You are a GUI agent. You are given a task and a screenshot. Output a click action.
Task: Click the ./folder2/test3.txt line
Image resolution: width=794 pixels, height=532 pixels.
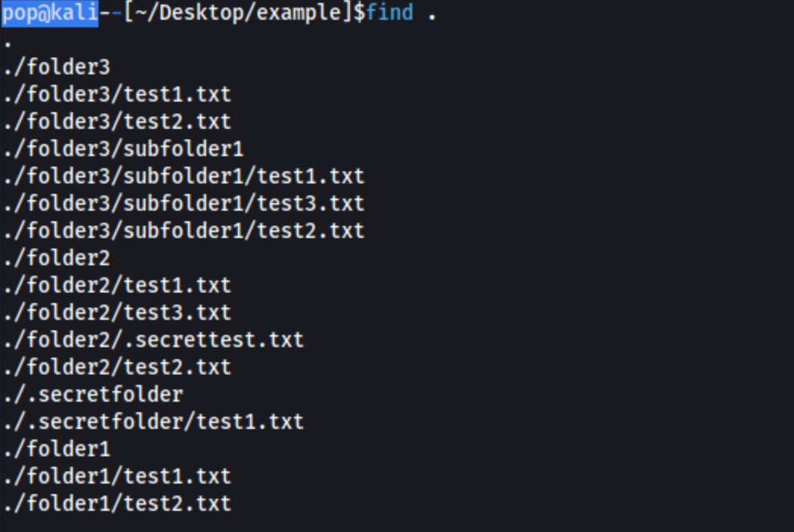[x=117, y=313]
